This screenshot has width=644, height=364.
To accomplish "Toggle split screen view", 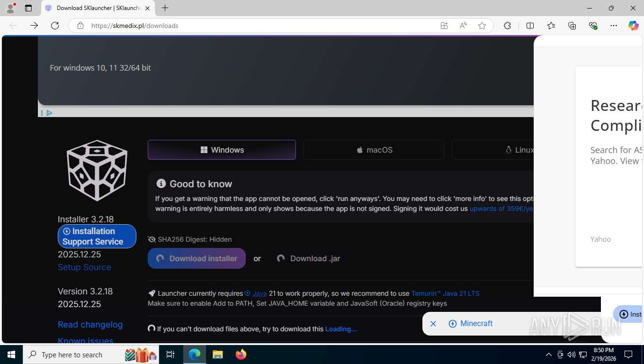I will point(530,26).
